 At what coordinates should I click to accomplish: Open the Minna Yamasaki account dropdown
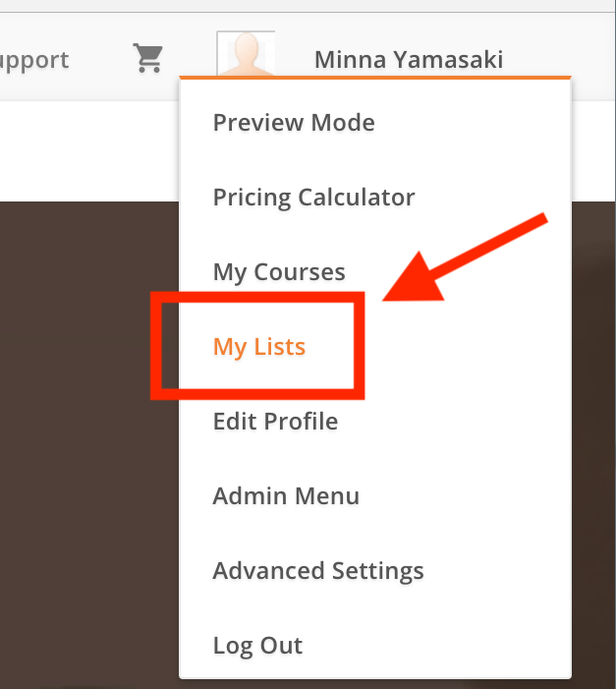[x=408, y=60]
